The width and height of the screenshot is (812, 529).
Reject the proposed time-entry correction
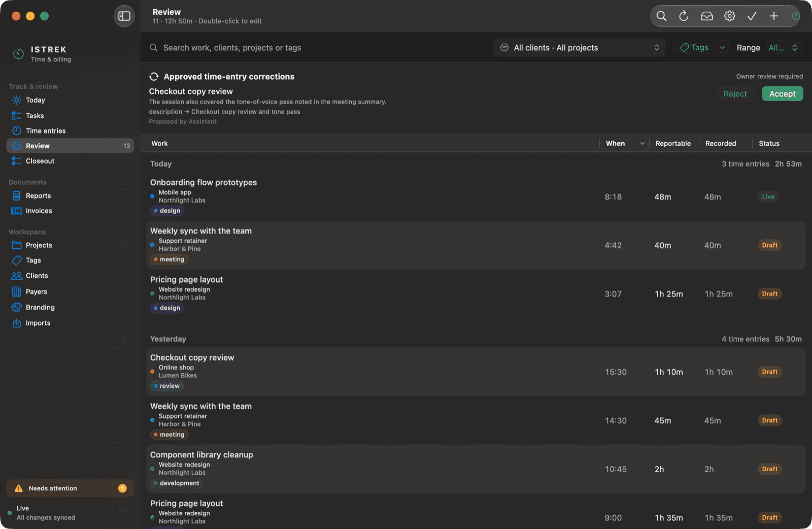[735, 94]
